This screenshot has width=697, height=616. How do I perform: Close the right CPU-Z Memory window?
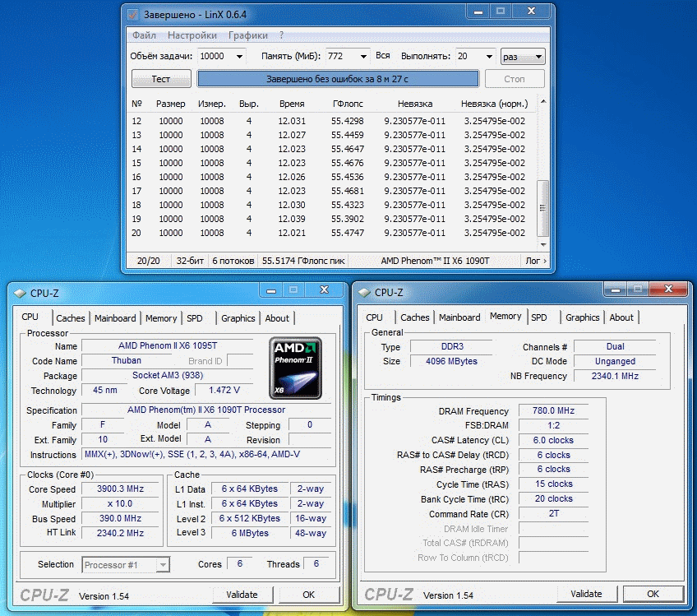(x=669, y=289)
